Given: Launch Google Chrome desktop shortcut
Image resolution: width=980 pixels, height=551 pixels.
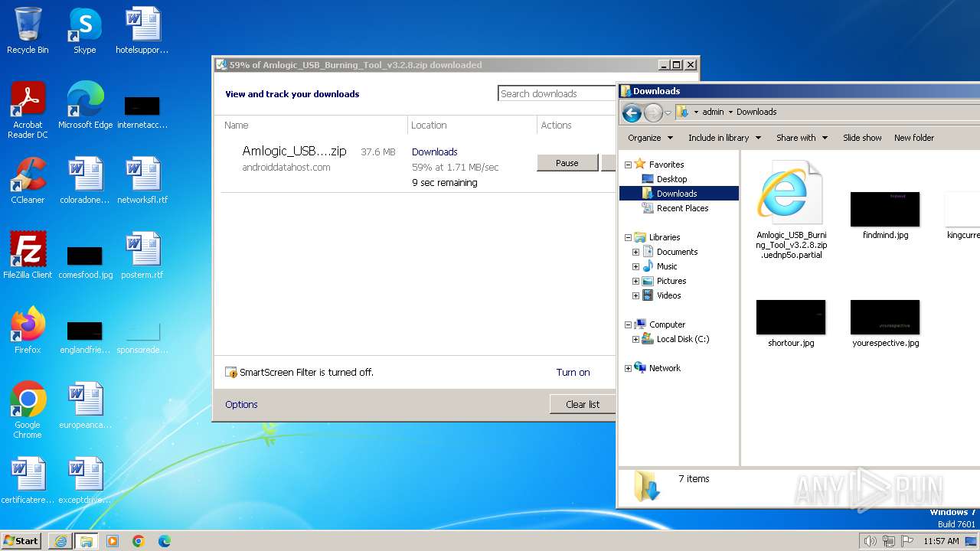Looking at the screenshot, I should [x=28, y=410].
